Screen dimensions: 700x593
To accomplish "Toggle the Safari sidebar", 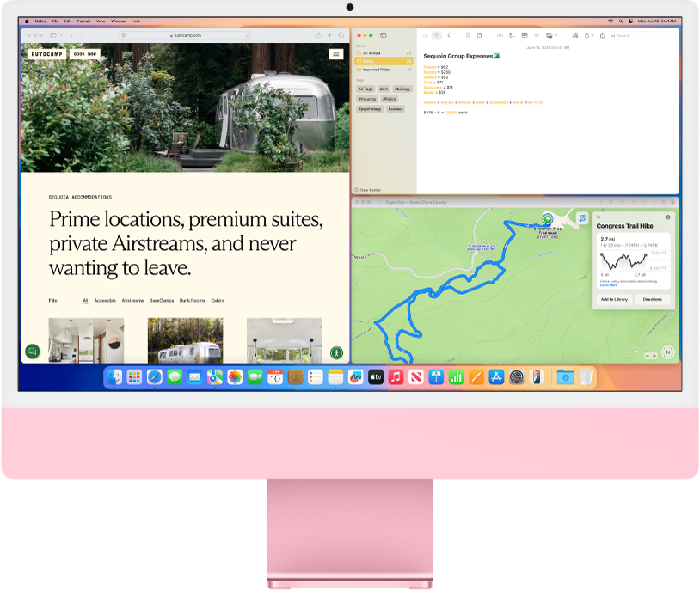I will point(53,35).
